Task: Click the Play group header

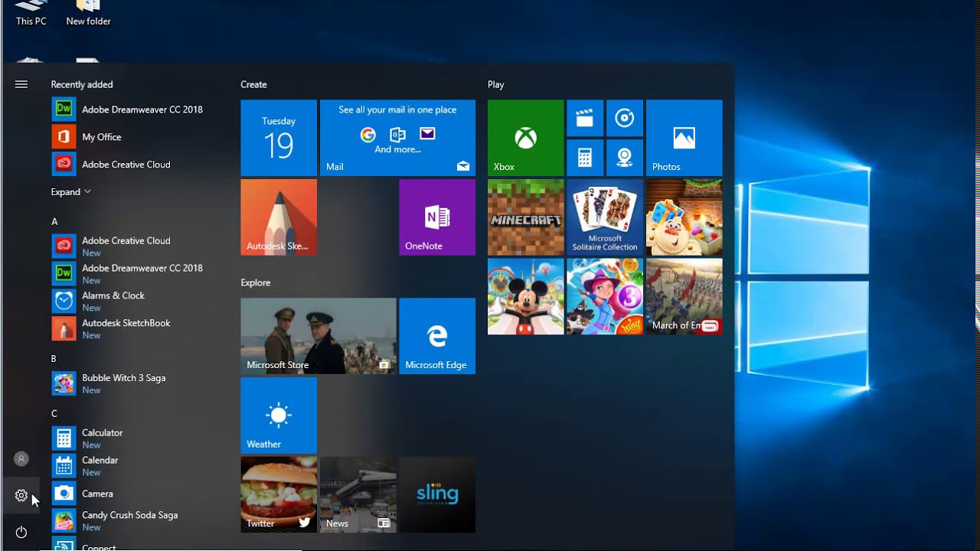Action: point(496,84)
